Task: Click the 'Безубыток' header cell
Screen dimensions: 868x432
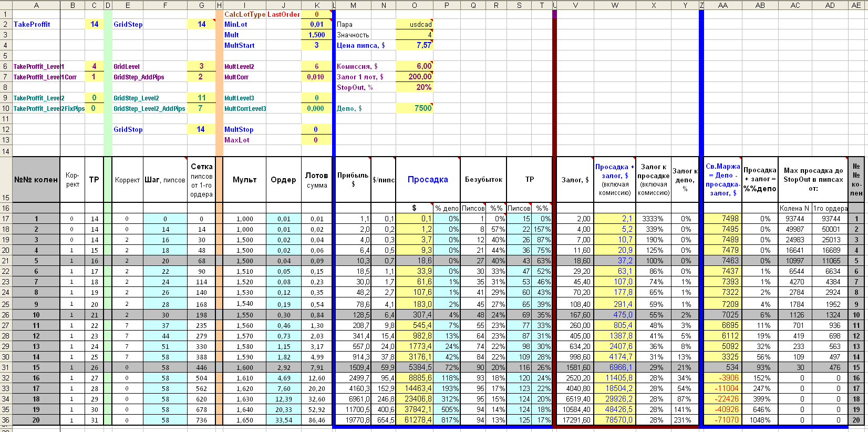Action: click(483, 179)
